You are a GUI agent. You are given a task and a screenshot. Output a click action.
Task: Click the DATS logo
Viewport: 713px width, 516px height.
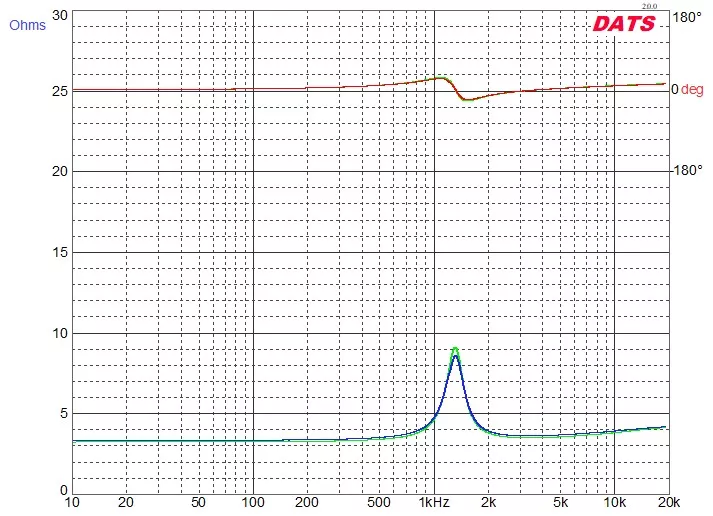tap(624, 23)
